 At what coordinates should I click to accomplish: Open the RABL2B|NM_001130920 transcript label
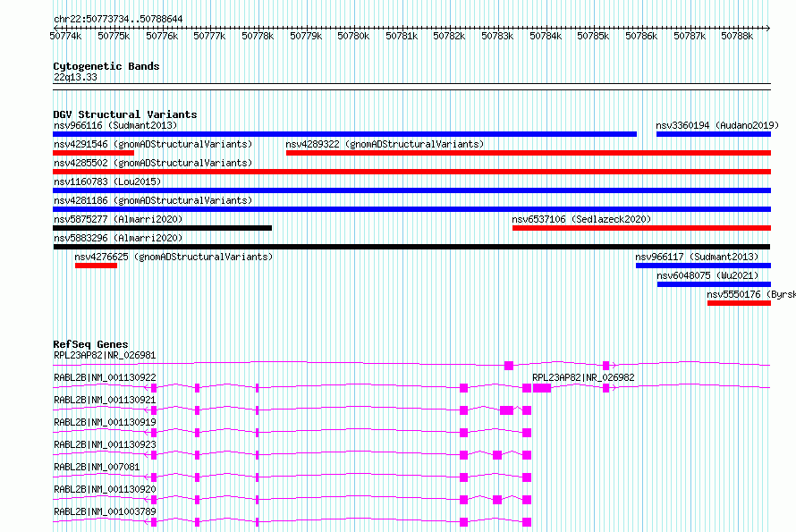pos(105,489)
